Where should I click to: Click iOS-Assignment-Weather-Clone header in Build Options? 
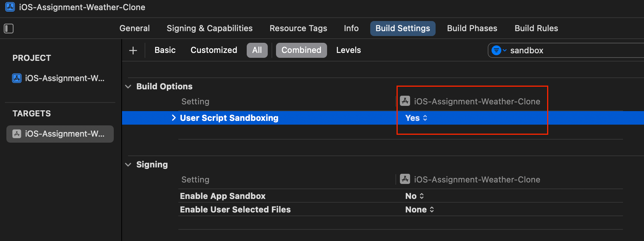[477, 101]
